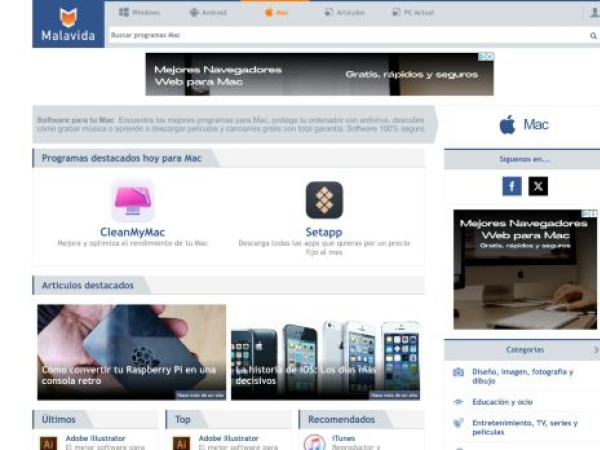Viewport: 600px width, 450px height.
Task: Focus the Buscar programas Mac search field
Action: (x=348, y=35)
